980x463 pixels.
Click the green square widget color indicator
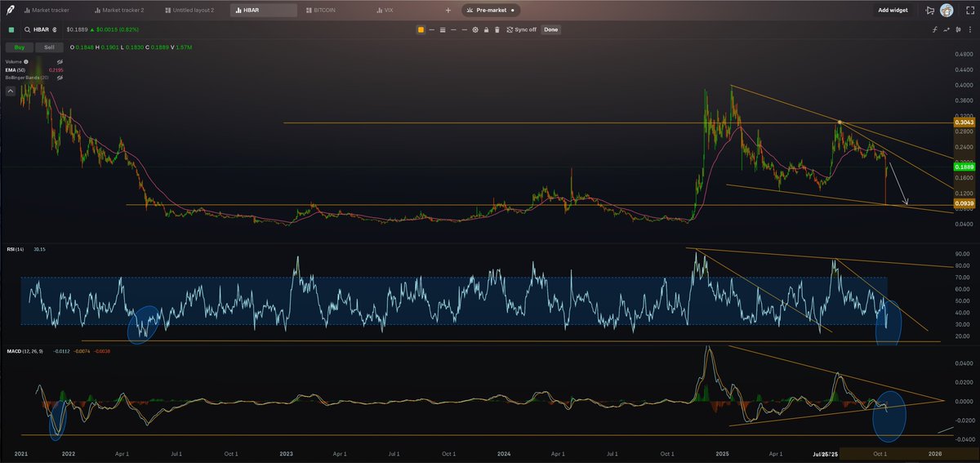point(11,29)
